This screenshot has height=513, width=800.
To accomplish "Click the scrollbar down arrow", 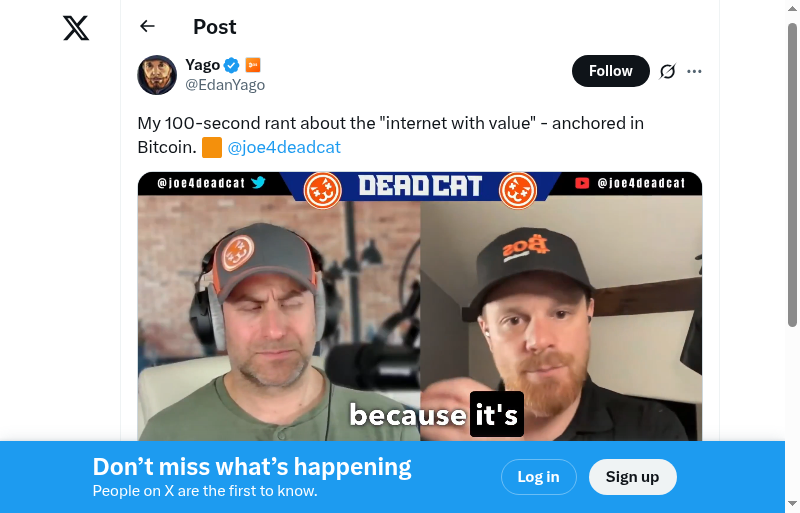I will (x=792, y=504).
